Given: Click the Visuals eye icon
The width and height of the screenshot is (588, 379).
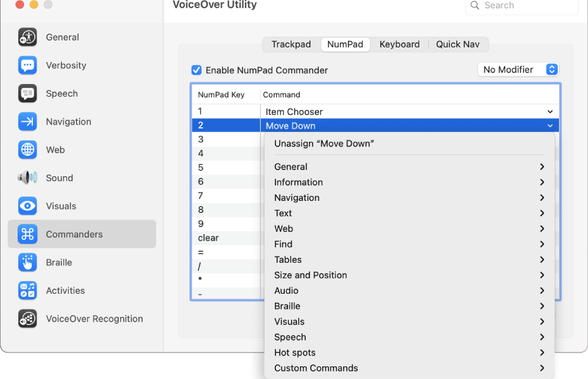Looking at the screenshot, I should click(27, 206).
